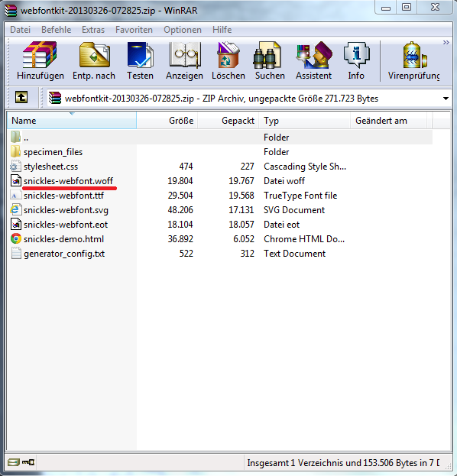Image resolution: width=457 pixels, height=476 pixels.
Task: Open the Datei menu
Action: [x=21, y=30]
